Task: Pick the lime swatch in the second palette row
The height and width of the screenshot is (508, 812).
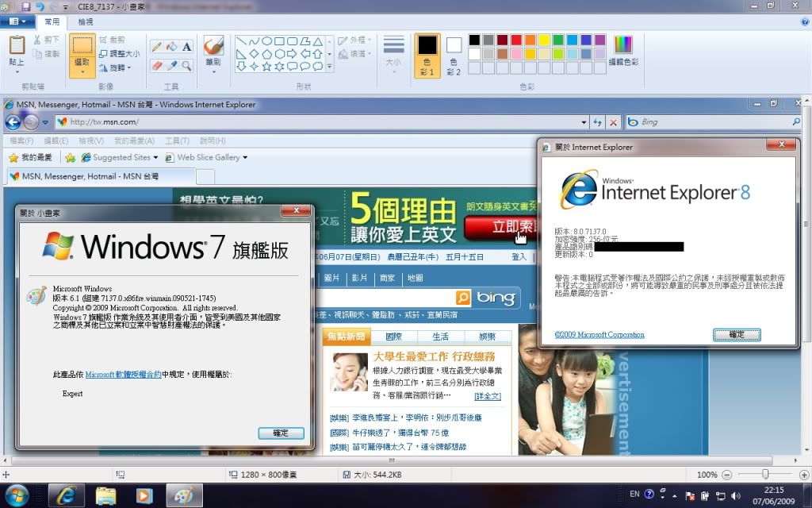Action: 557,53
